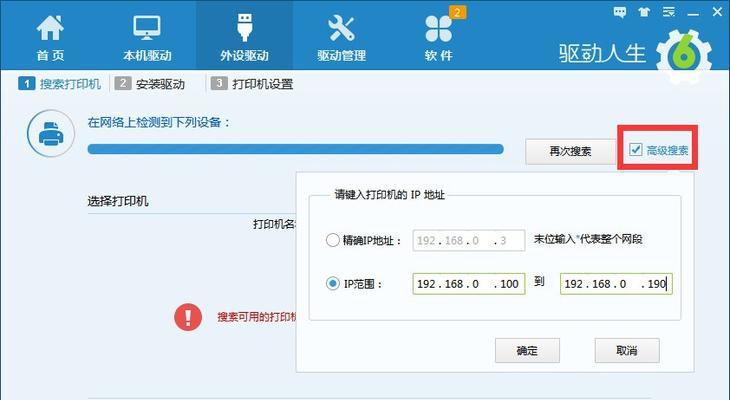730x400 pixels.
Task: Click the round printer icon
Action: click(51, 134)
